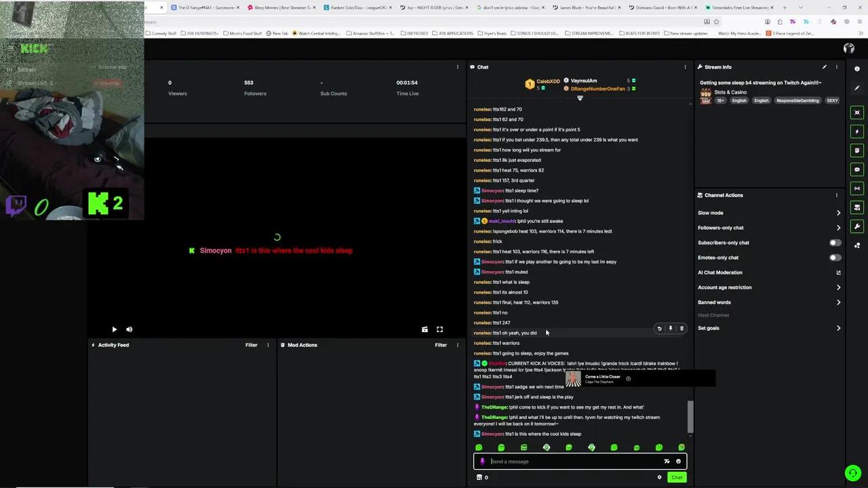Viewport: 868px width, 488px height.
Task: Open the emoji picker in chat input
Action: [678, 462]
